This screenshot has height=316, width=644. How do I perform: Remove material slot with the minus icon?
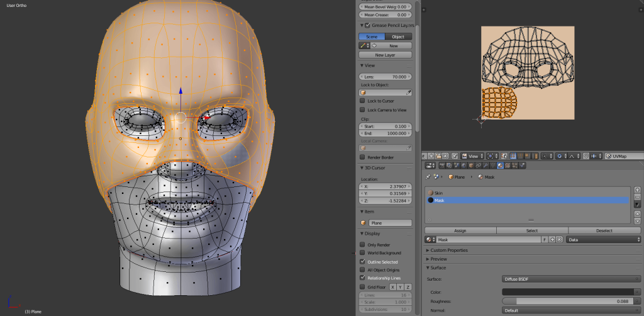(x=637, y=197)
